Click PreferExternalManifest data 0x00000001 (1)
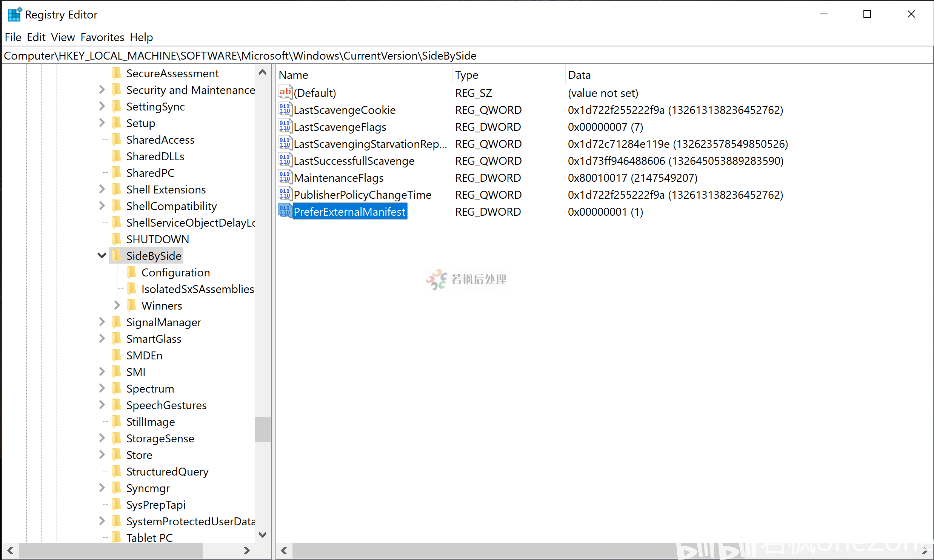The width and height of the screenshot is (934, 560). coord(605,212)
